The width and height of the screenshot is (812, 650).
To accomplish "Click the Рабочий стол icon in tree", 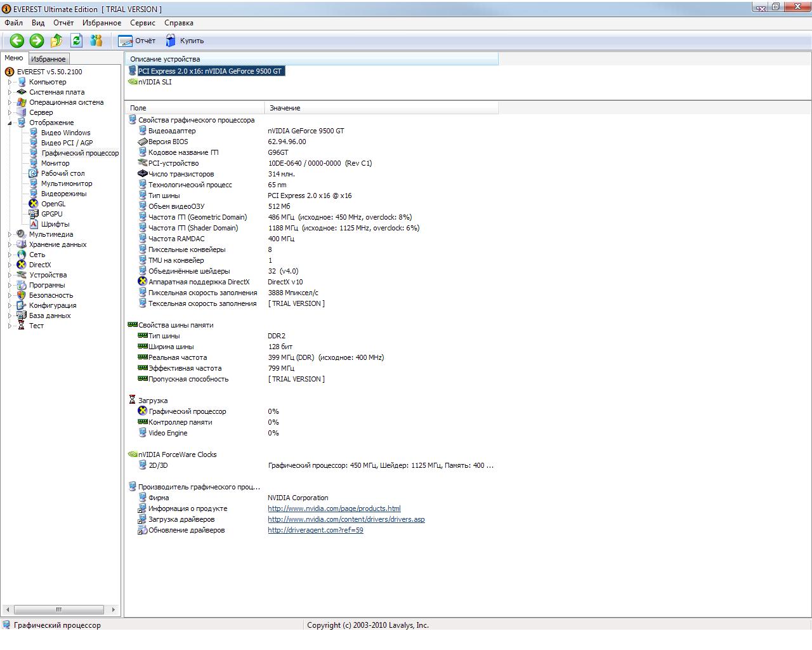I will tap(34, 173).
